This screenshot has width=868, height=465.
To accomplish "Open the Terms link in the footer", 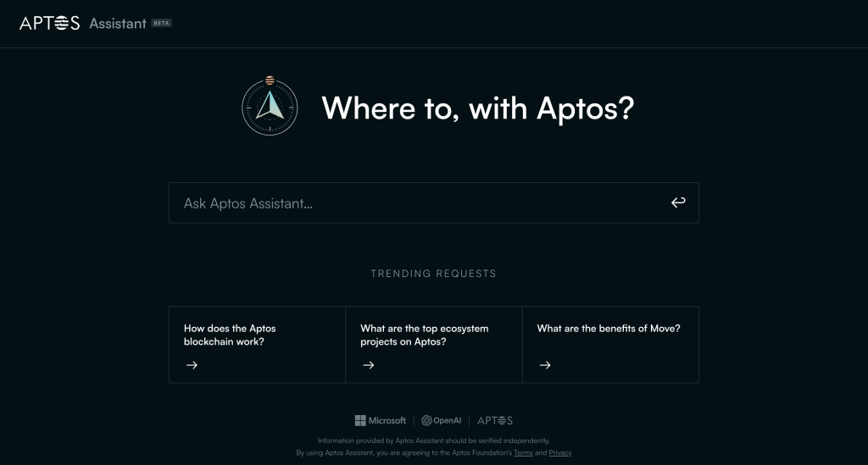I will click(x=523, y=453).
